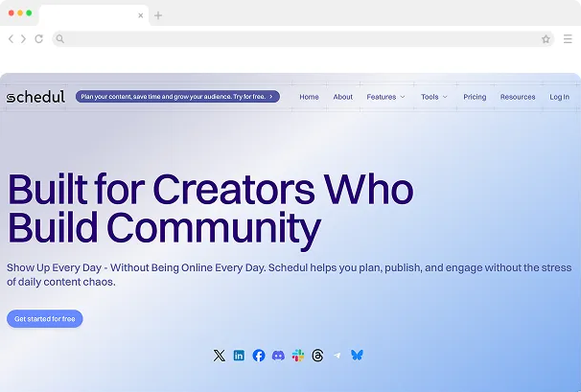
Task: Click the 'Plan your content... Try for free' banner
Action: (177, 97)
